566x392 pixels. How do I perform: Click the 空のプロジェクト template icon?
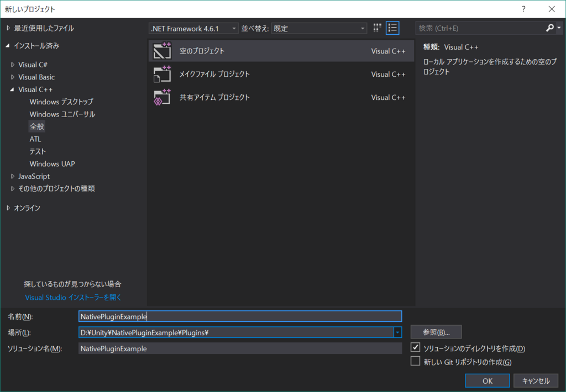coord(162,51)
